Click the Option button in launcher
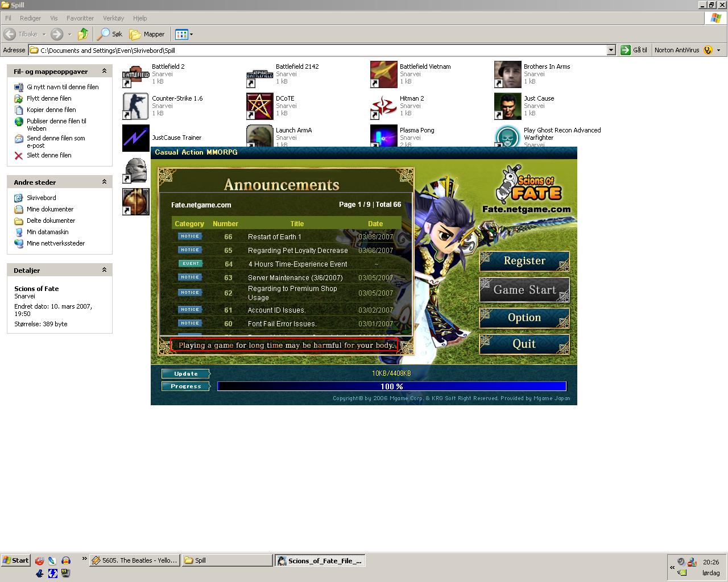The width and height of the screenshot is (728, 582). pos(524,318)
